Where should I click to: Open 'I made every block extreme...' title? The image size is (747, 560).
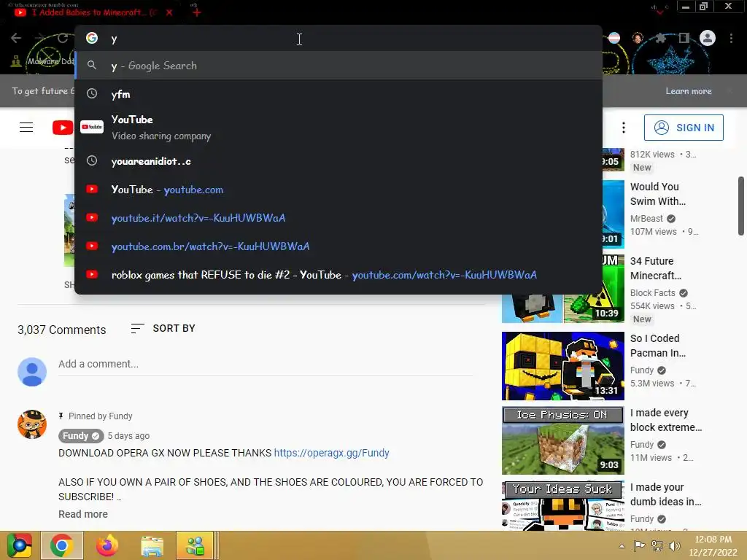[x=666, y=420]
